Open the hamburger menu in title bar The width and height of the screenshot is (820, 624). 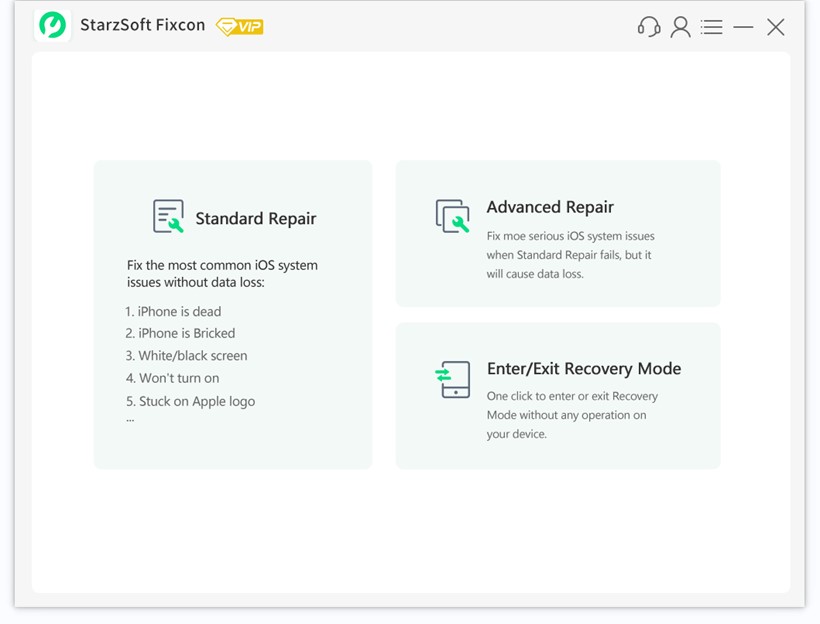711,27
